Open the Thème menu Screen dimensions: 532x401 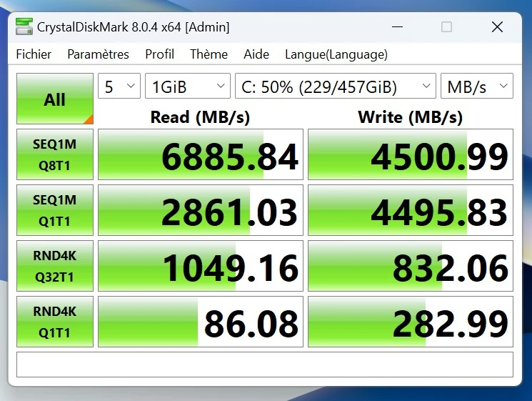pos(209,54)
